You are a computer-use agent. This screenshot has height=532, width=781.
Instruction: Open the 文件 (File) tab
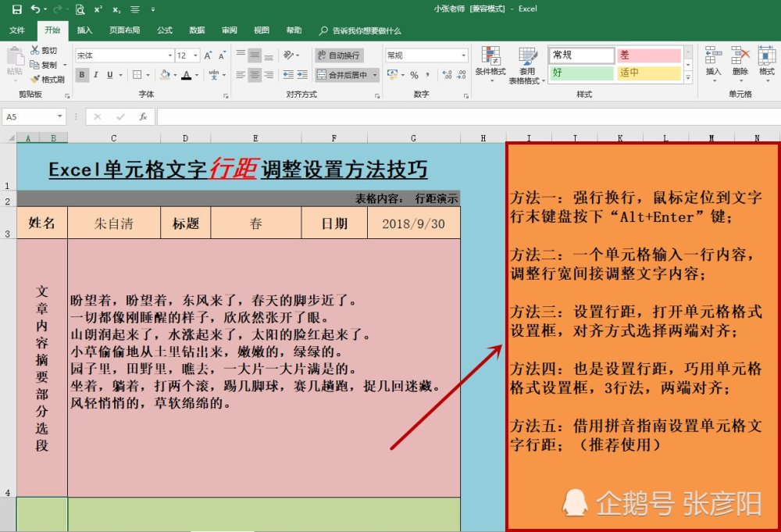(x=17, y=30)
